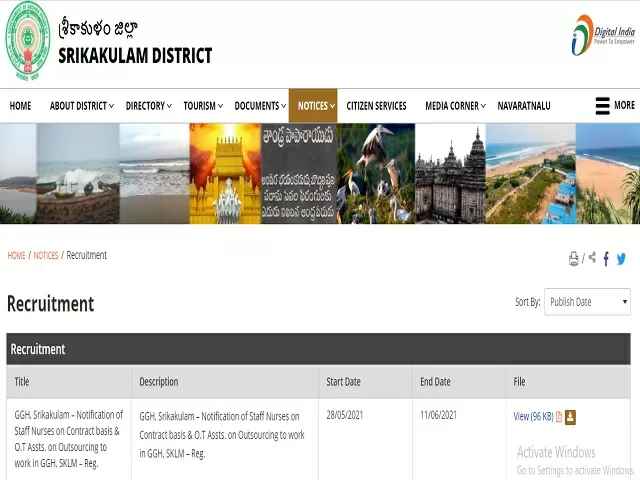The image size is (640, 480).
Task: Expand the Media Corner menu
Action: (455, 106)
